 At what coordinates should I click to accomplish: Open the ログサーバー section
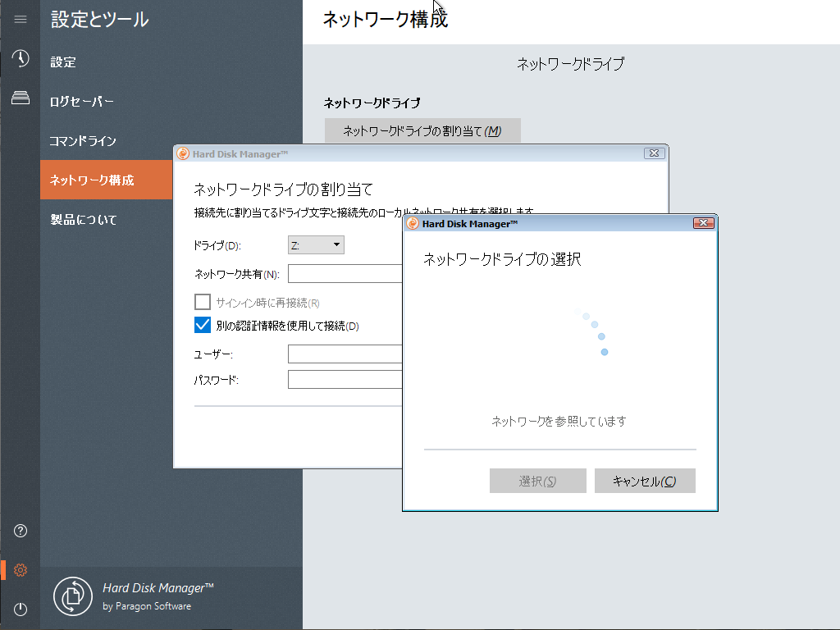80,101
